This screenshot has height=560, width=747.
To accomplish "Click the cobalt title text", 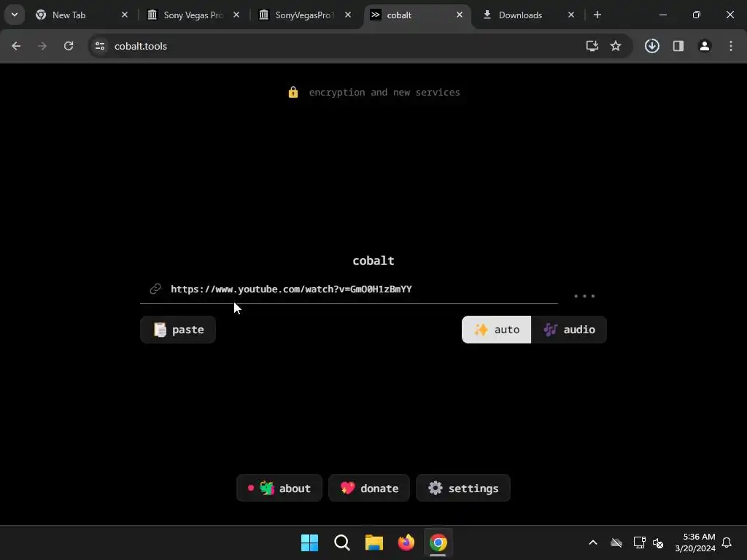I will pyautogui.click(x=373, y=260).
